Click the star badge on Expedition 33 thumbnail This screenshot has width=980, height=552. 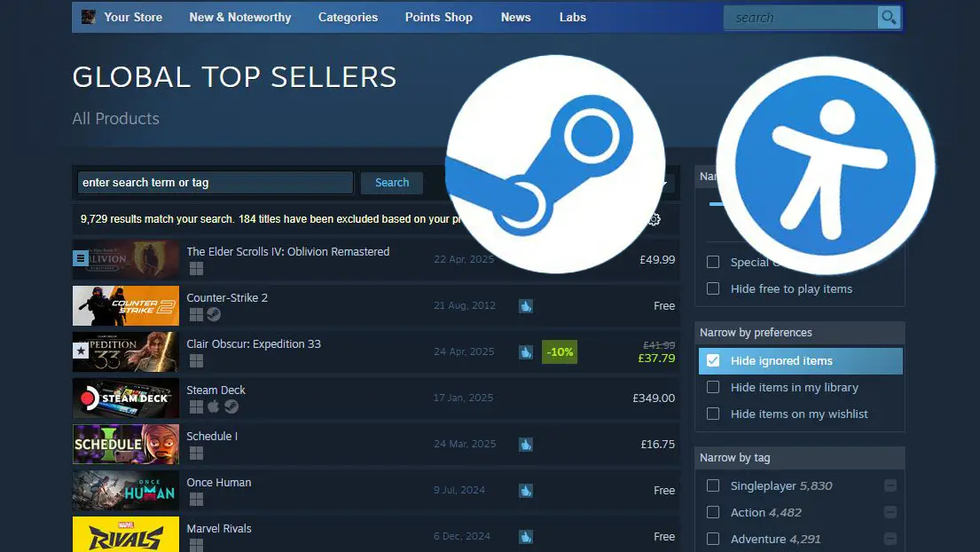point(80,352)
